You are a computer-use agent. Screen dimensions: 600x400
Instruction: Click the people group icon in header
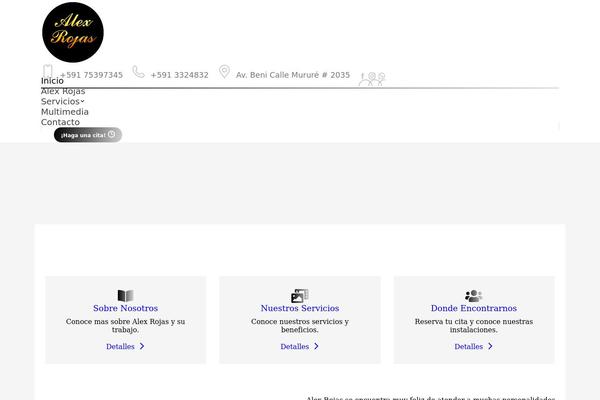click(372, 79)
